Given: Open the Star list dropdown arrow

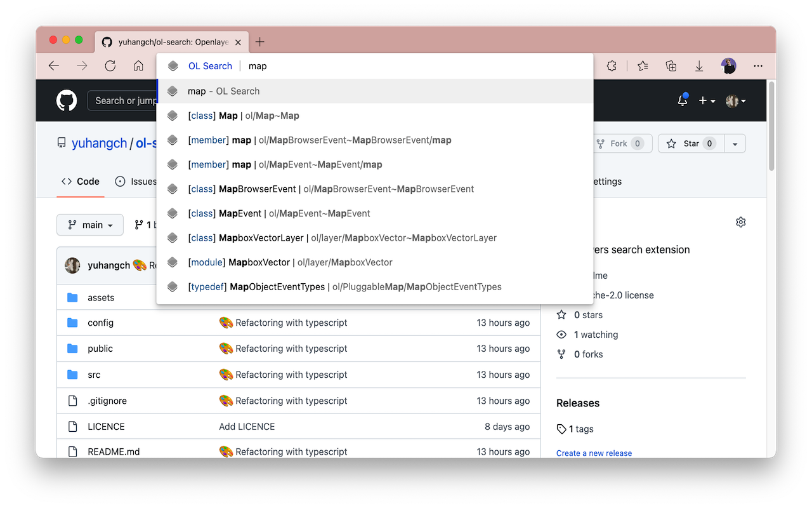Looking at the screenshot, I should pos(735,144).
